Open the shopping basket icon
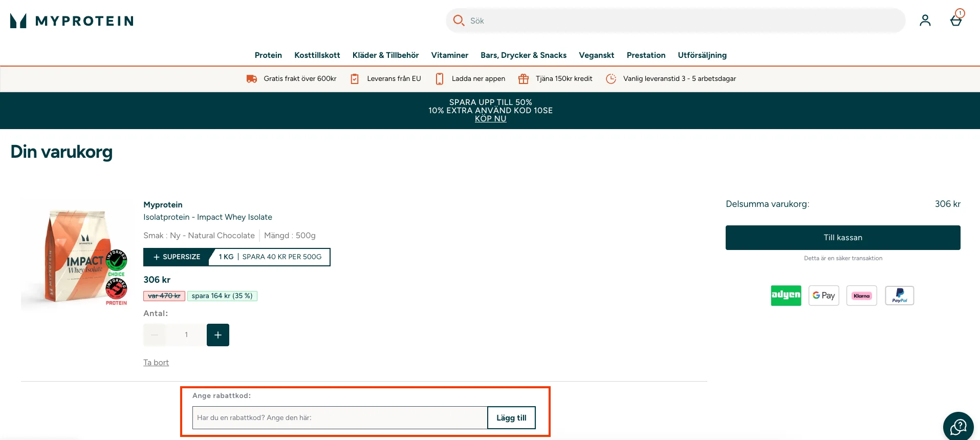 955,20
